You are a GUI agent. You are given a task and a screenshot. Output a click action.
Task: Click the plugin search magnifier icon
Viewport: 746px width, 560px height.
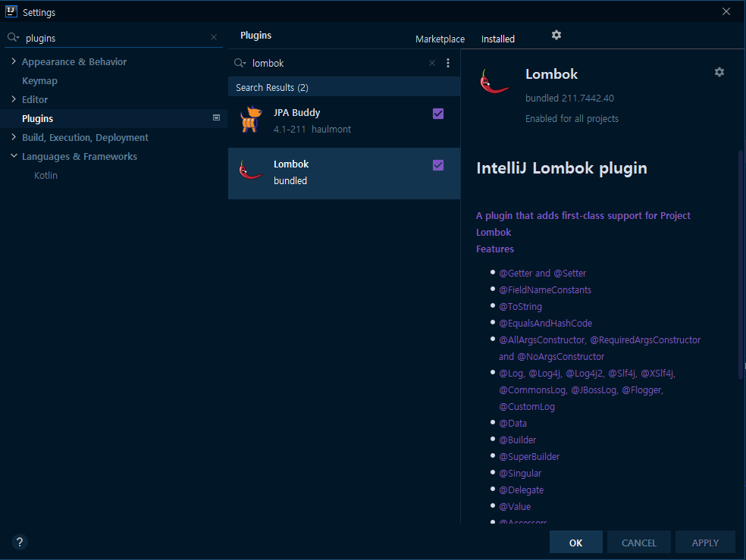tap(240, 63)
